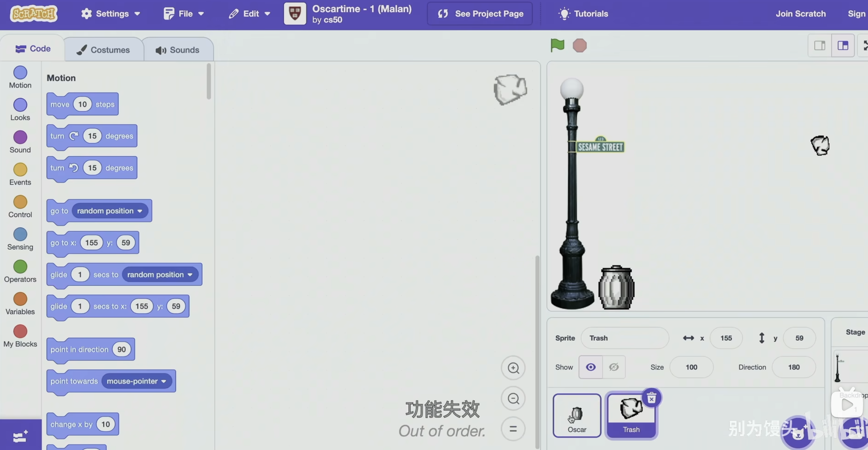Click the Scratch logo

(x=33, y=13)
